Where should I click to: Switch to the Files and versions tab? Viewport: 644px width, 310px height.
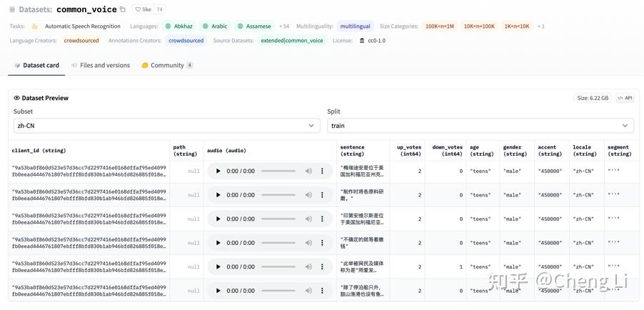click(x=101, y=66)
